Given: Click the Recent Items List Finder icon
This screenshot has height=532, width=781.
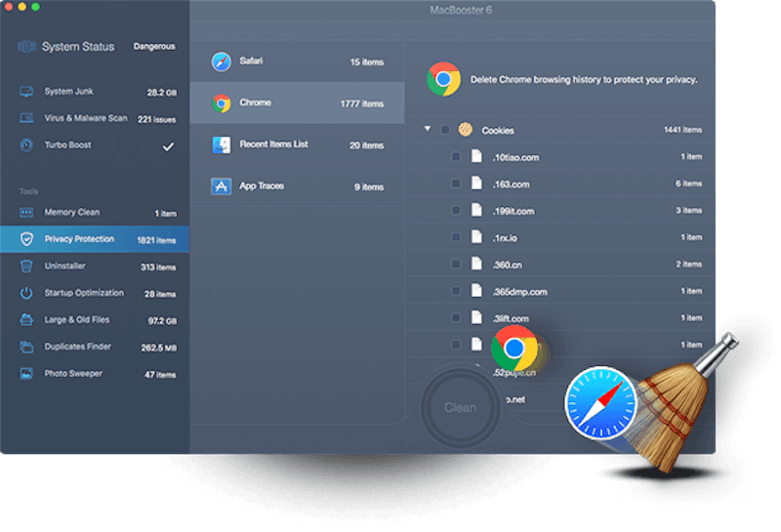Looking at the screenshot, I should 222,144.
